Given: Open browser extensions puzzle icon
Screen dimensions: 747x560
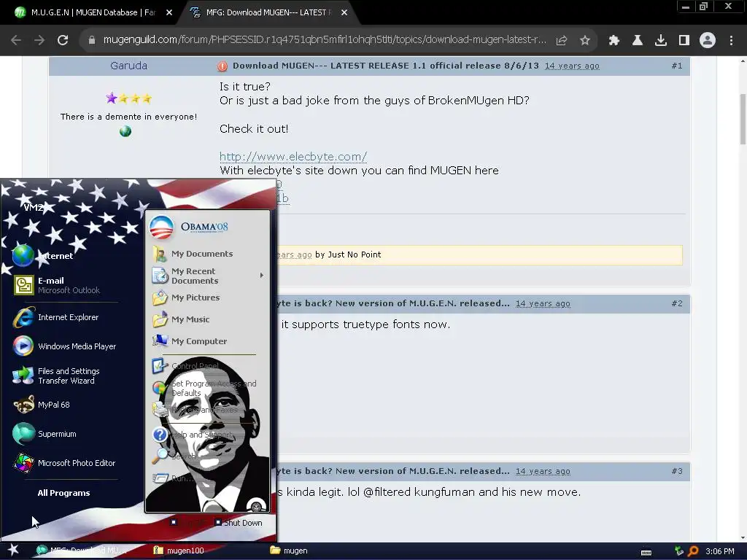Looking at the screenshot, I should click(614, 41).
